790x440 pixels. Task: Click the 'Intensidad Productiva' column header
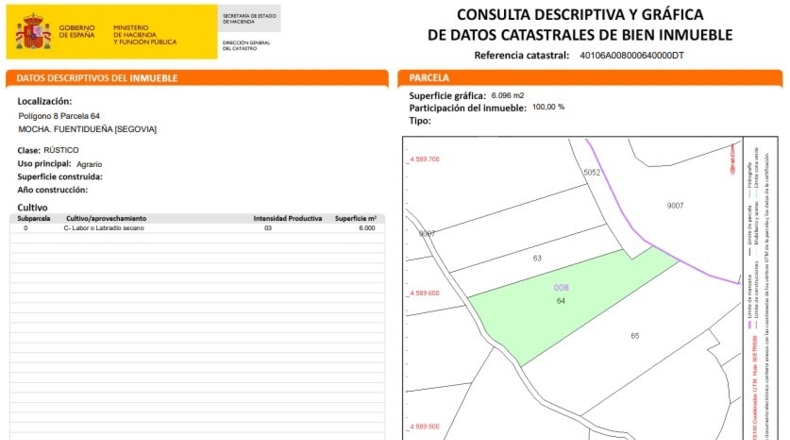[x=288, y=219]
